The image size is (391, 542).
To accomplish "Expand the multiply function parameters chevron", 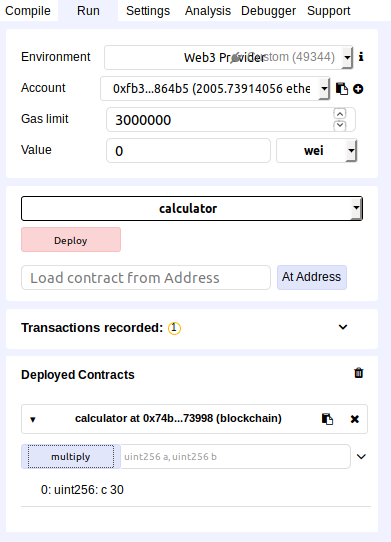I will click(x=361, y=457).
